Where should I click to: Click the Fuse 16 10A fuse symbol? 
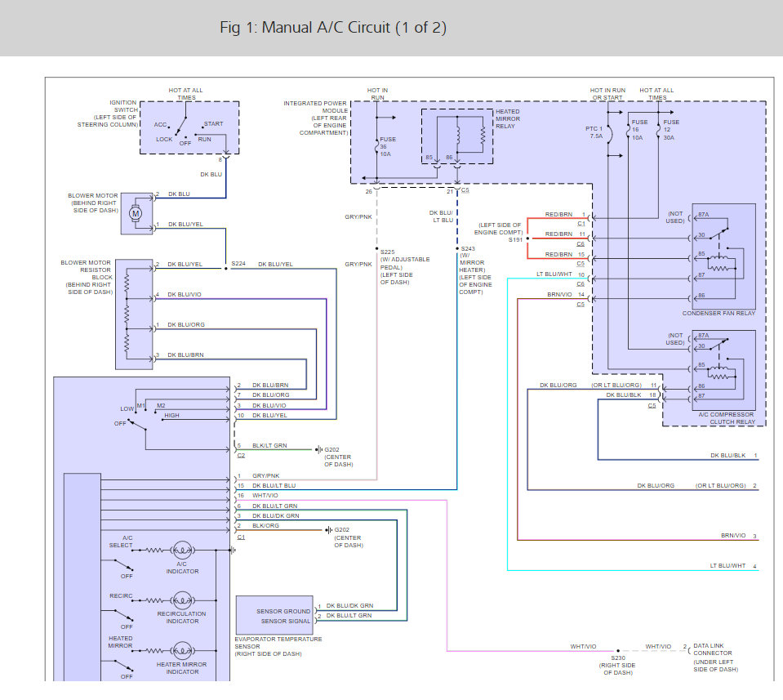coord(629,130)
